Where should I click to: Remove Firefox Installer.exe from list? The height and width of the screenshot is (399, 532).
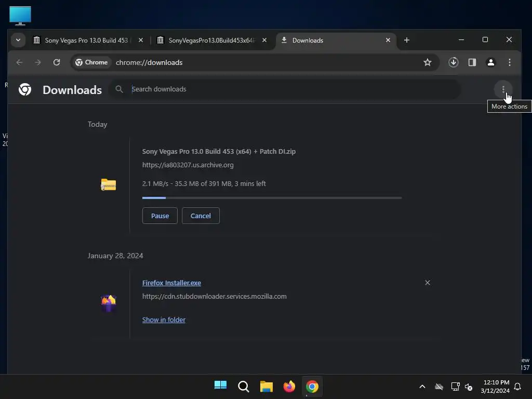(428, 283)
